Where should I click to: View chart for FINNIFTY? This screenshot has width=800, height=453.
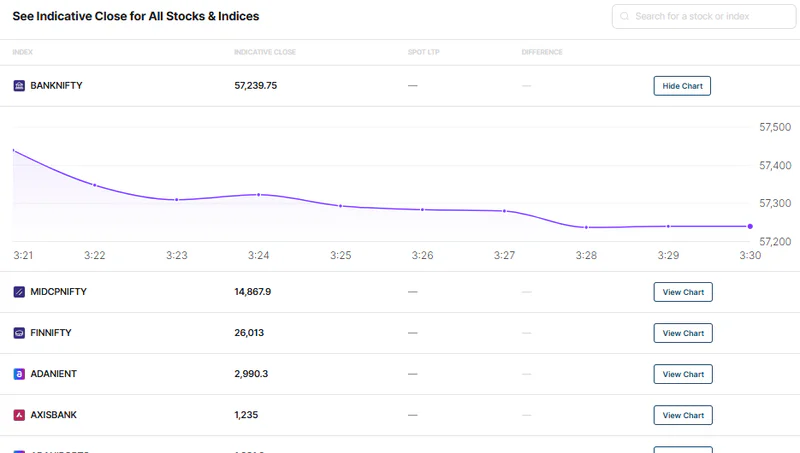tap(683, 333)
